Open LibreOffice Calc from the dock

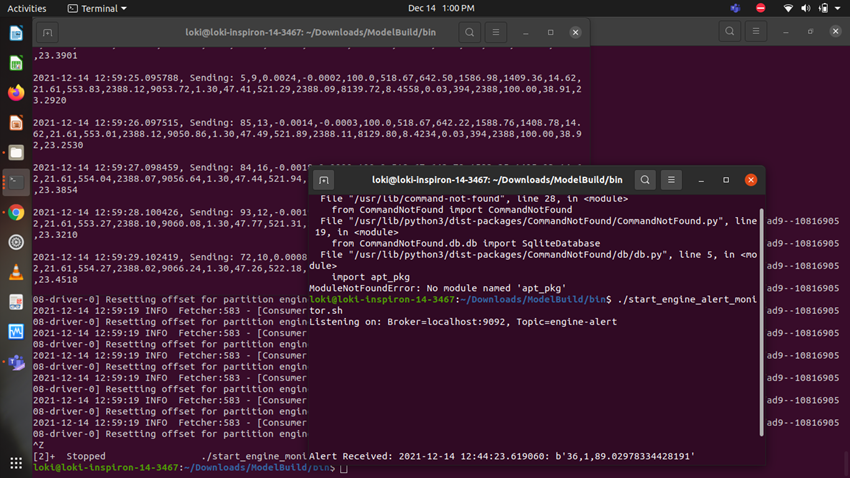(16, 63)
